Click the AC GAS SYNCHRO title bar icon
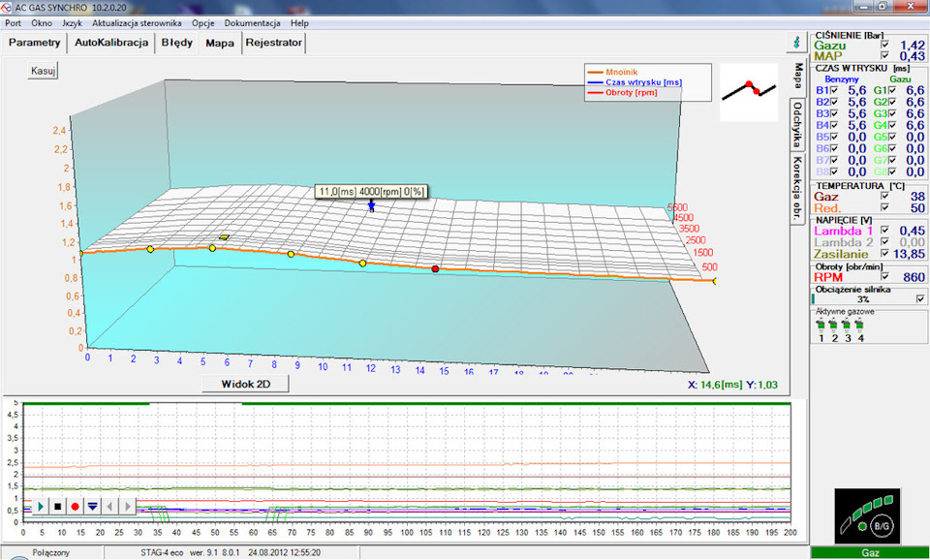 7,7
